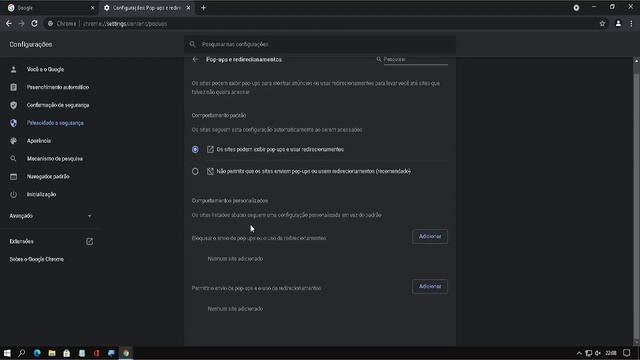Viewport: 640px width, 360px height.
Task: Open Mecanismo de pesquisa settings
Action: pos(55,159)
